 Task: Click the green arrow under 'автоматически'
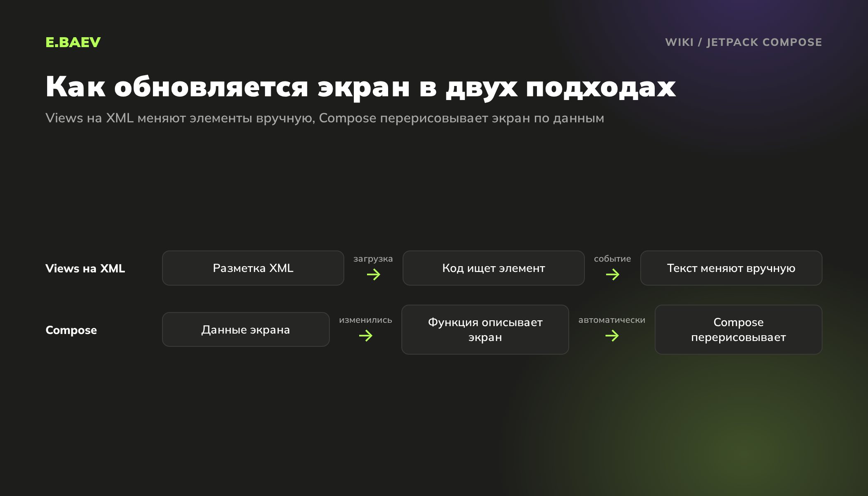(612, 336)
